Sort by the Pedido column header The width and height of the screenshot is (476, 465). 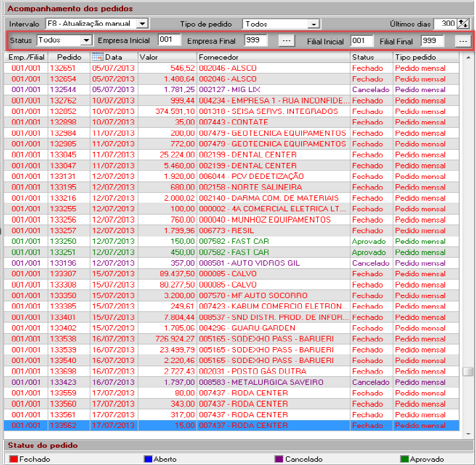pos(70,57)
